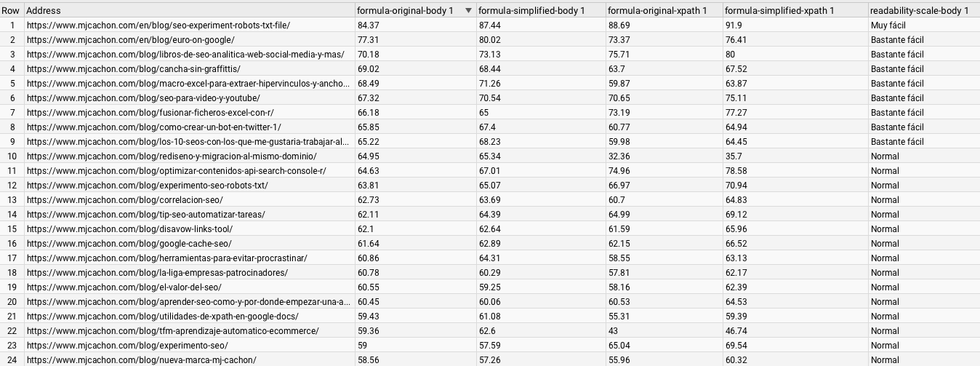The height and width of the screenshot is (366, 980).
Task: Open the seo-experiment-robots-txt-file URL
Action: [x=158, y=25]
